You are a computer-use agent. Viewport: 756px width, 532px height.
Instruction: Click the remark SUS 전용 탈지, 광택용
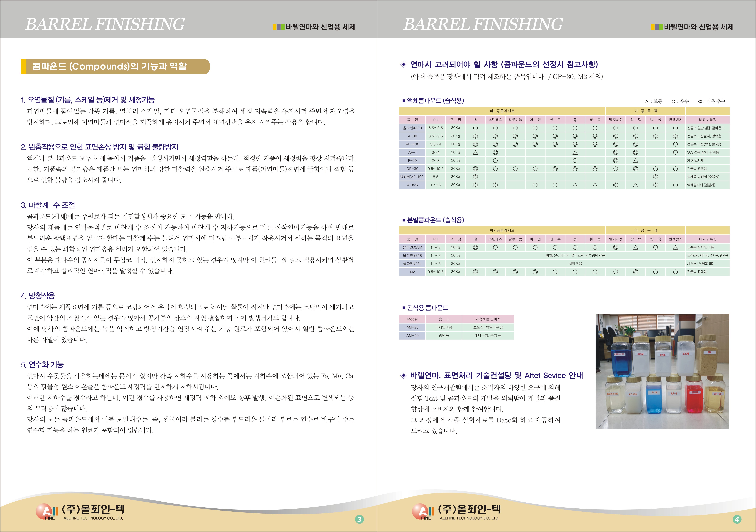[x=703, y=152]
